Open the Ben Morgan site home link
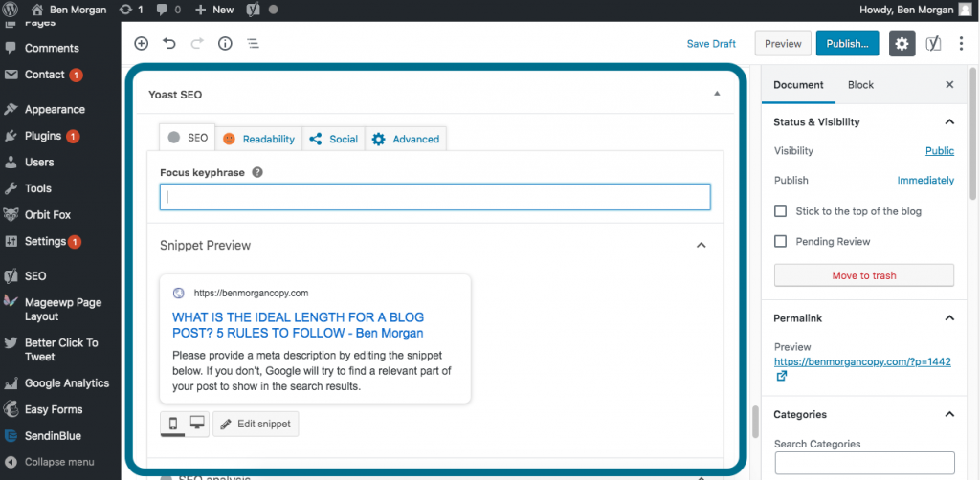Screen dimensions: 980x480 point(69,10)
